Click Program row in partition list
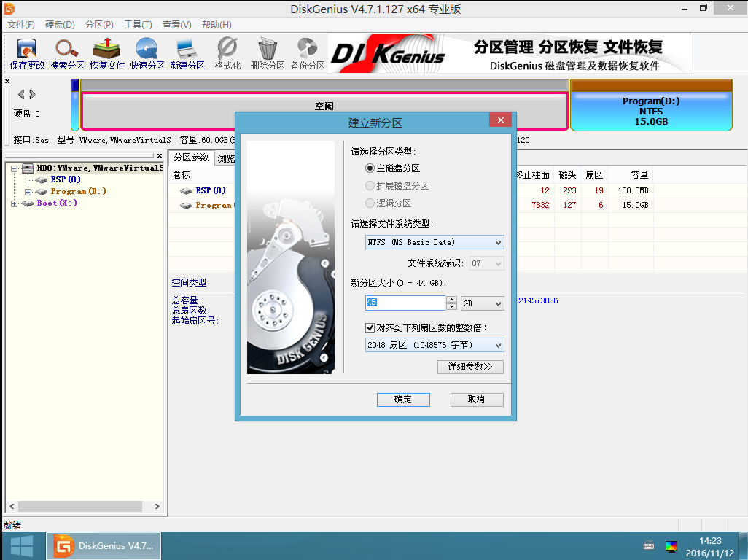Screen dimensions: 748x560 (213, 205)
